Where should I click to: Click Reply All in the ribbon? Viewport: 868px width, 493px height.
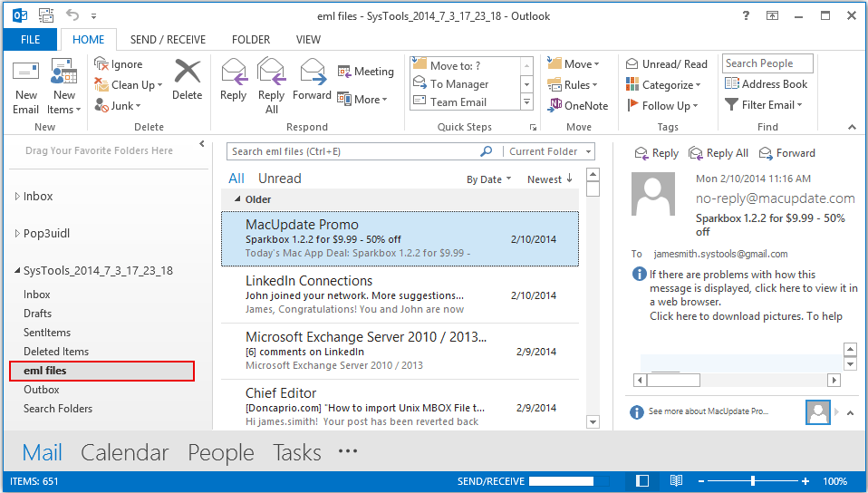(271, 86)
